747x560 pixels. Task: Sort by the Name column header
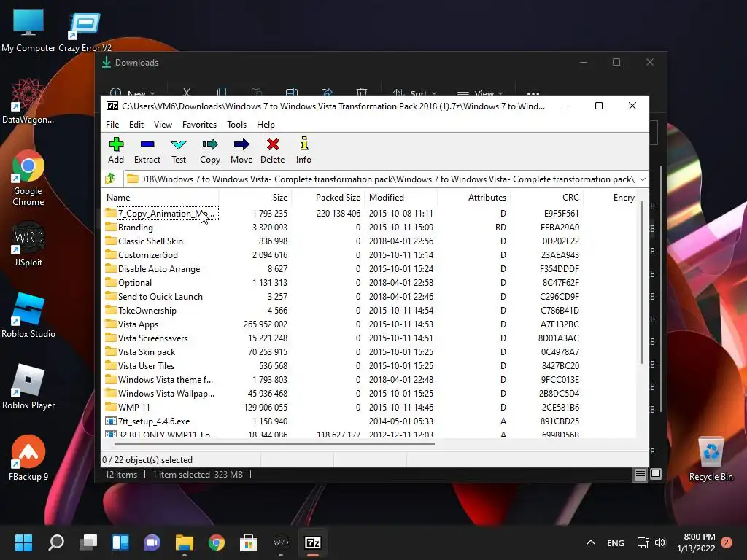click(160, 197)
